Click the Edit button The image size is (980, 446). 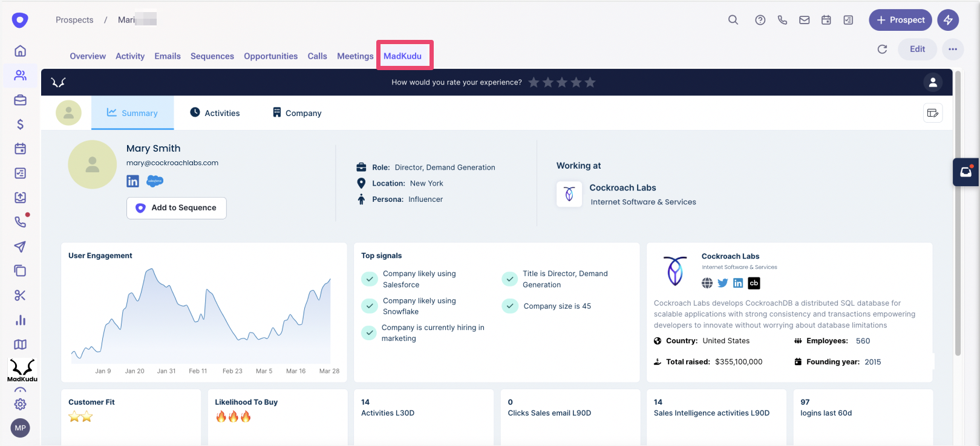tap(917, 49)
